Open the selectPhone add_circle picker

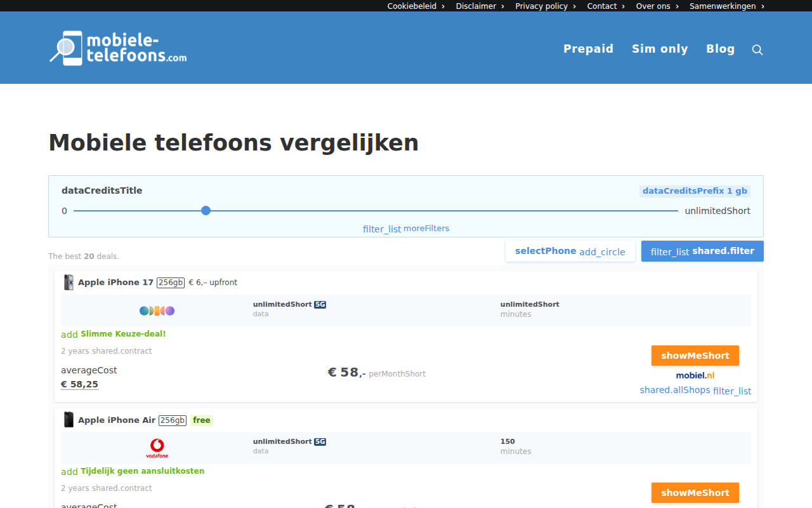[570, 251]
